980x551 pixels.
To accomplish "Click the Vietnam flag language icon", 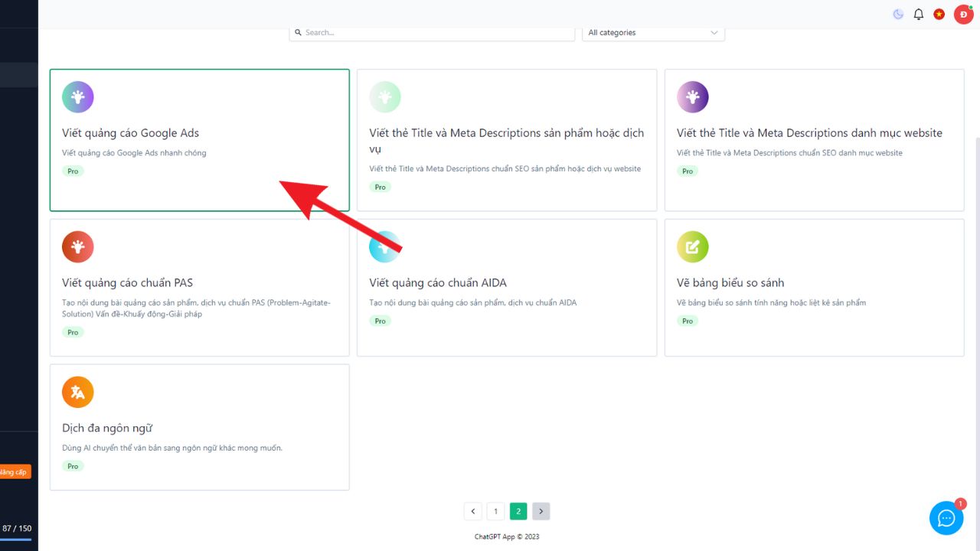I will (x=939, y=15).
